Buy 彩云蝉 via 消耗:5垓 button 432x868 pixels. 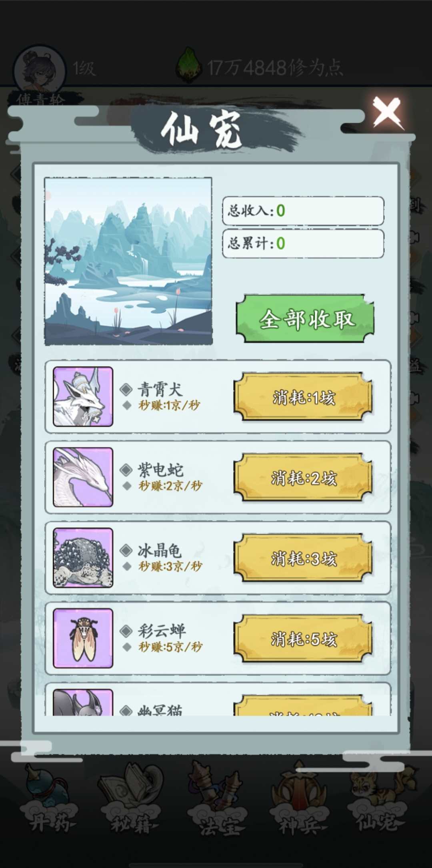pyautogui.click(x=303, y=639)
